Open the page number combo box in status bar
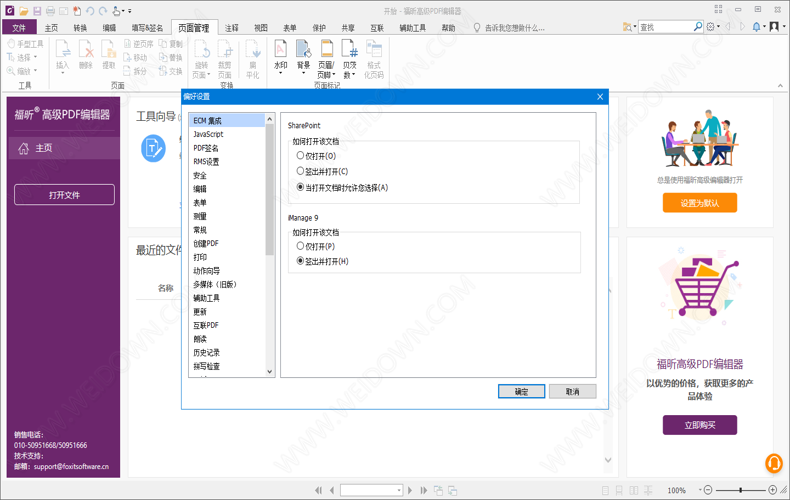The image size is (790, 500). 371,490
